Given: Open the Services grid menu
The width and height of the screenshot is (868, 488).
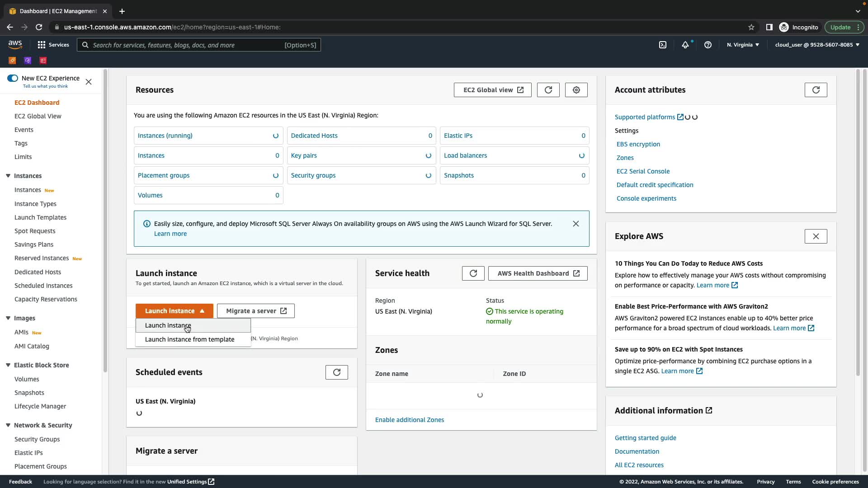Looking at the screenshot, I should click(53, 45).
